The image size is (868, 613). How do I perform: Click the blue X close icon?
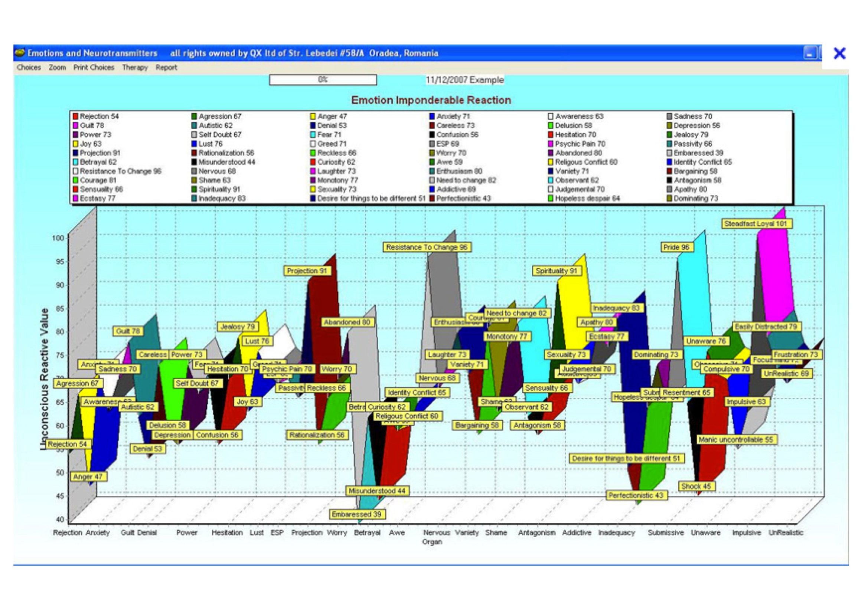(x=839, y=53)
